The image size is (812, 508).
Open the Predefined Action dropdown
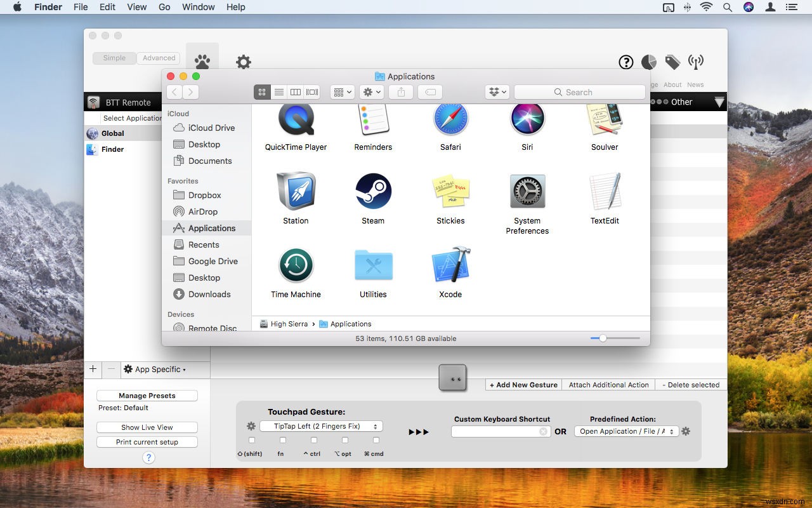625,431
